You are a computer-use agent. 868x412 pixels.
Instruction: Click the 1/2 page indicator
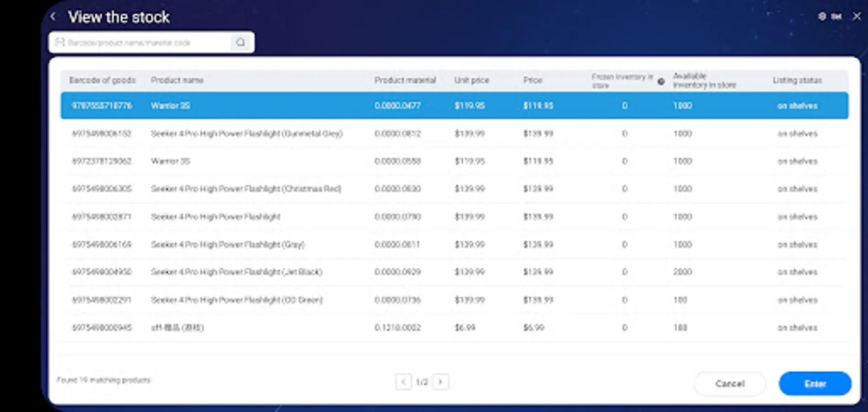tap(422, 381)
